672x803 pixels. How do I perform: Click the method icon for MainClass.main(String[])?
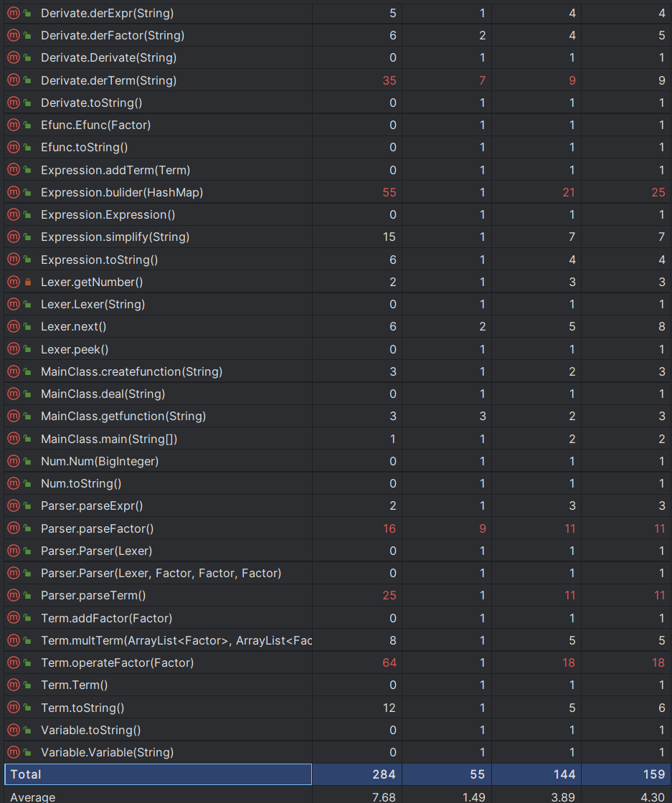coord(14,438)
